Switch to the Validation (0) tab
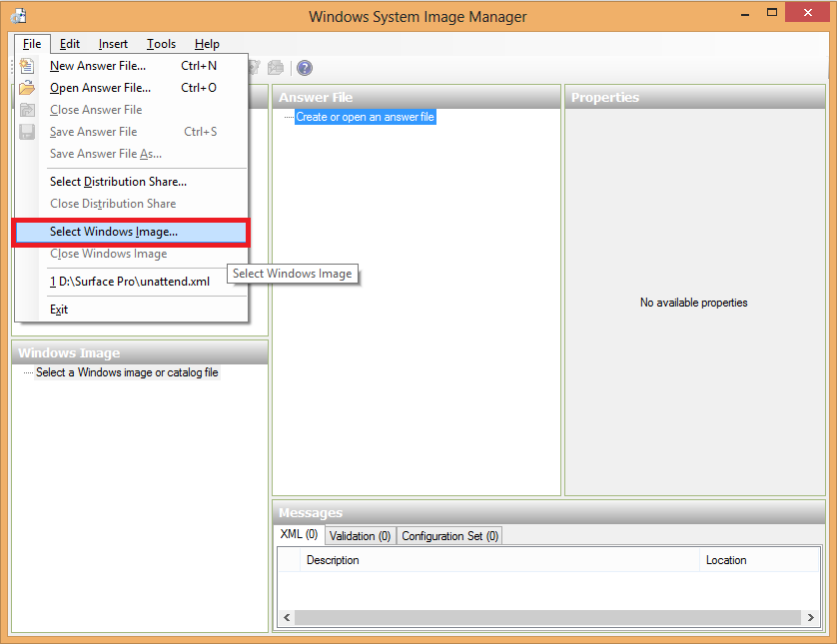This screenshot has height=644, width=837. tap(361, 536)
